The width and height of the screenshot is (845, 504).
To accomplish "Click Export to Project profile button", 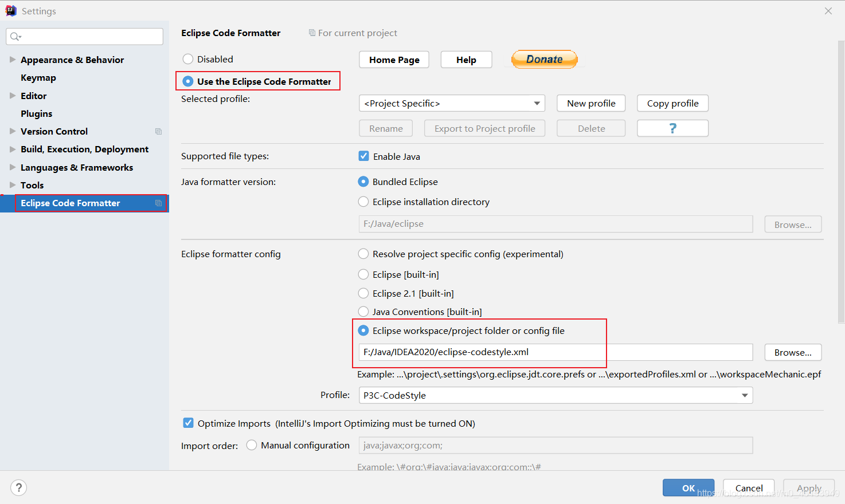I will pyautogui.click(x=485, y=128).
